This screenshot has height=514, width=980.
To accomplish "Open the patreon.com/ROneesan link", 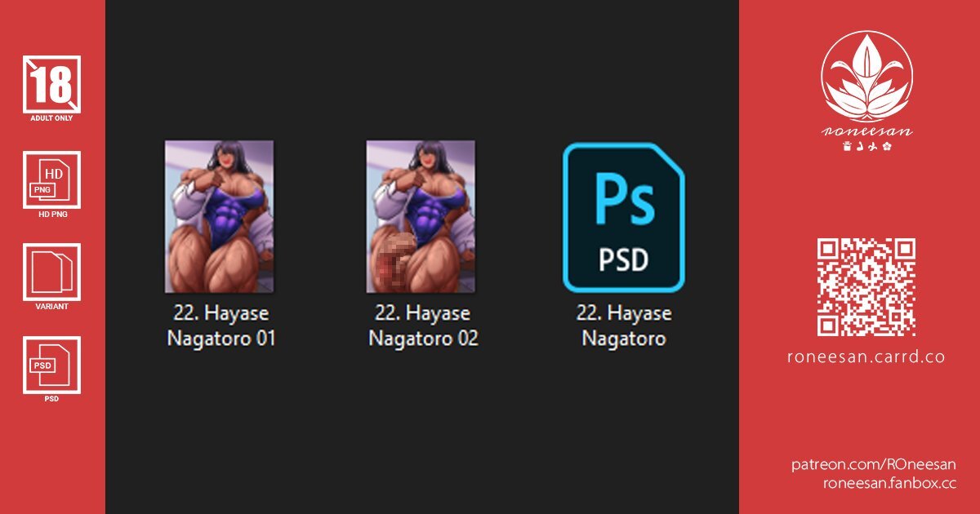I will 873,464.
